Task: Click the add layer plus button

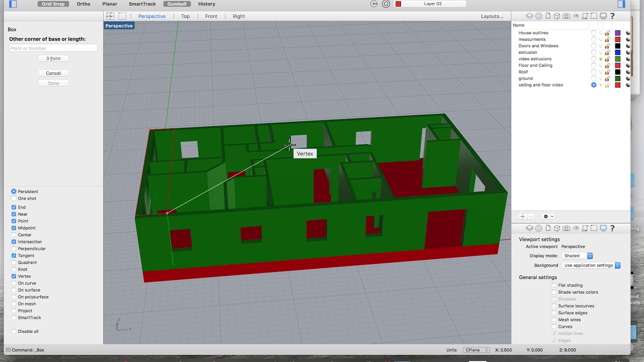Action: coord(522,216)
